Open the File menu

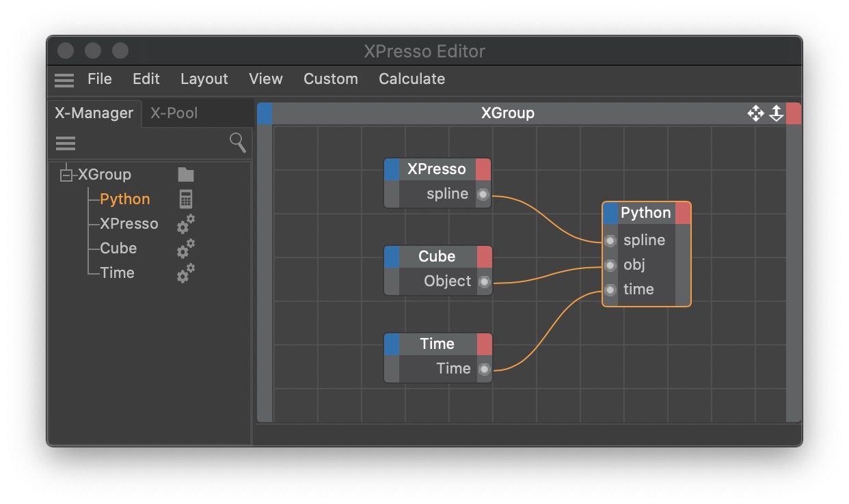100,79
